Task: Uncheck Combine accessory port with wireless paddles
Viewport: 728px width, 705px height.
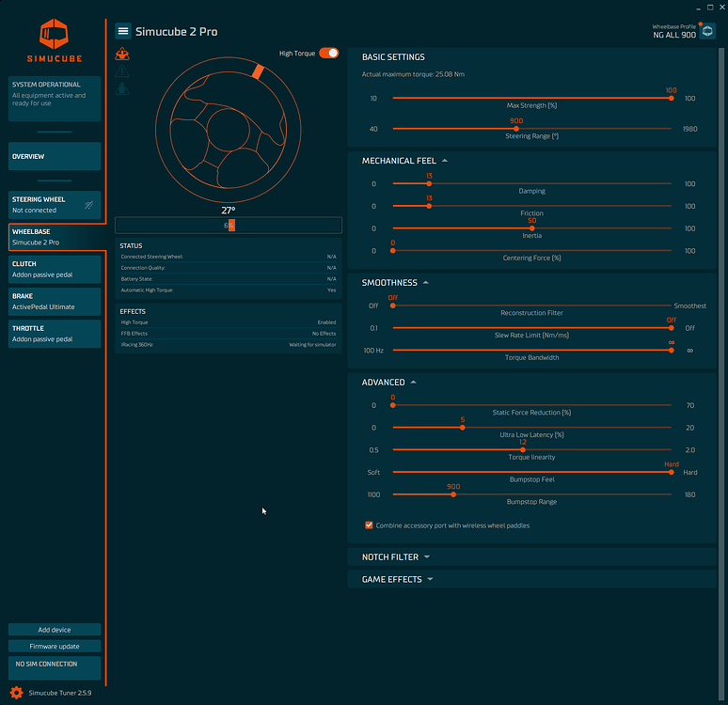Action: 369,525
